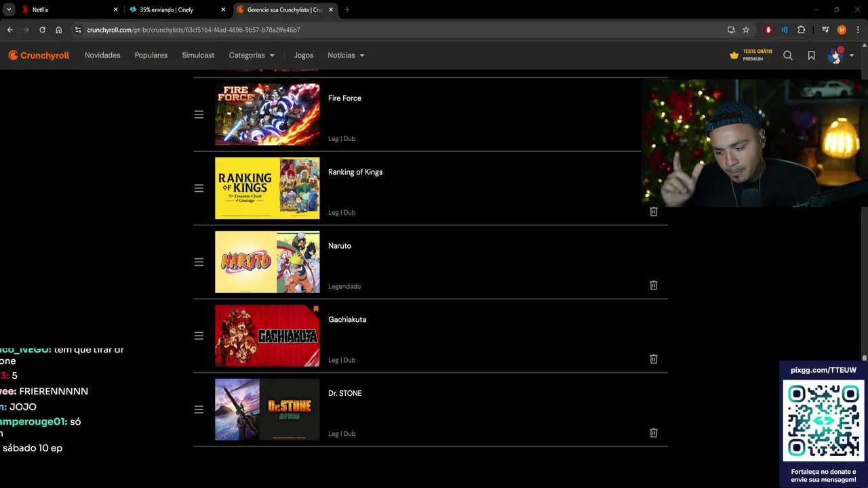Click the Crunchyroll logo
Viewport: 868px width, 488px height.
(x=39, y=56)
